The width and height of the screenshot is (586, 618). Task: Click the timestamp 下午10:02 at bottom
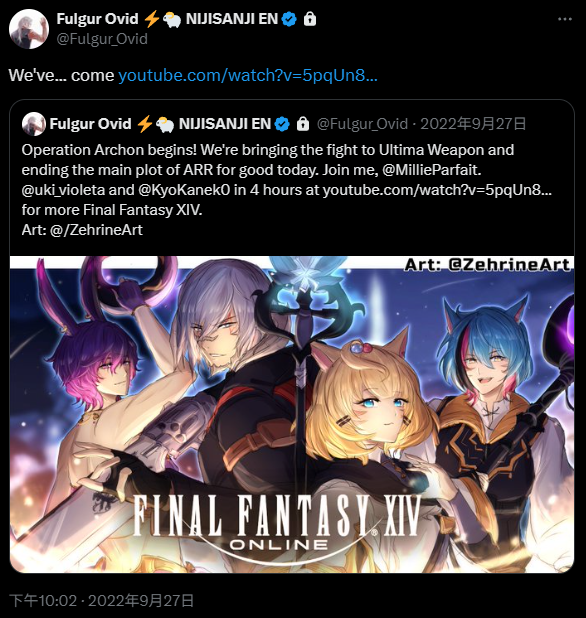[43, 601]
